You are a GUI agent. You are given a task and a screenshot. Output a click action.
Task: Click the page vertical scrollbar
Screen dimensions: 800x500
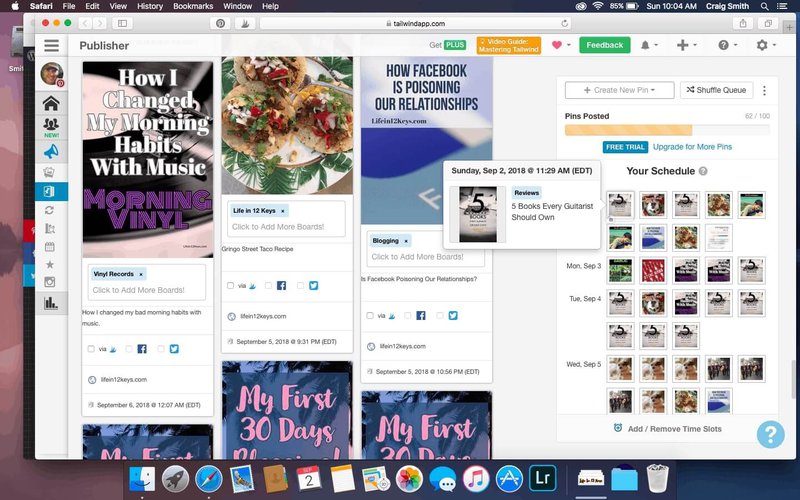coord(792,380)
